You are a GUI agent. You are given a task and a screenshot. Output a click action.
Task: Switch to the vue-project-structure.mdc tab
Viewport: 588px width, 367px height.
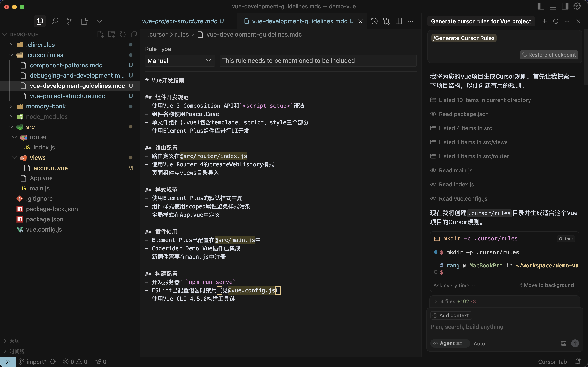[x=183, y=21]
